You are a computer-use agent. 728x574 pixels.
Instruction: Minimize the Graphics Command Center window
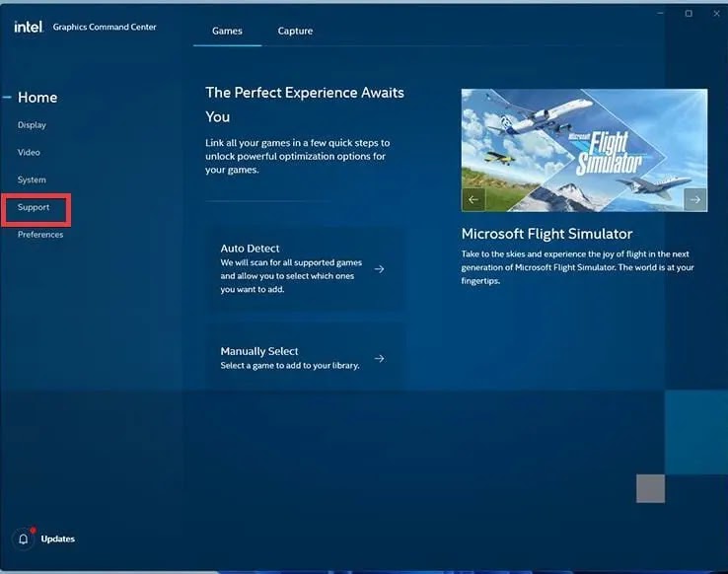[660, 14]
